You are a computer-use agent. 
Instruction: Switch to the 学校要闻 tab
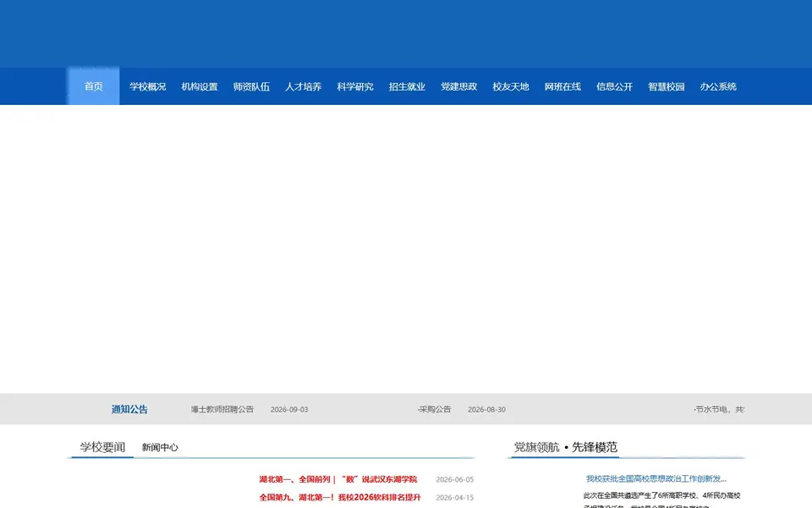[102, 447]
